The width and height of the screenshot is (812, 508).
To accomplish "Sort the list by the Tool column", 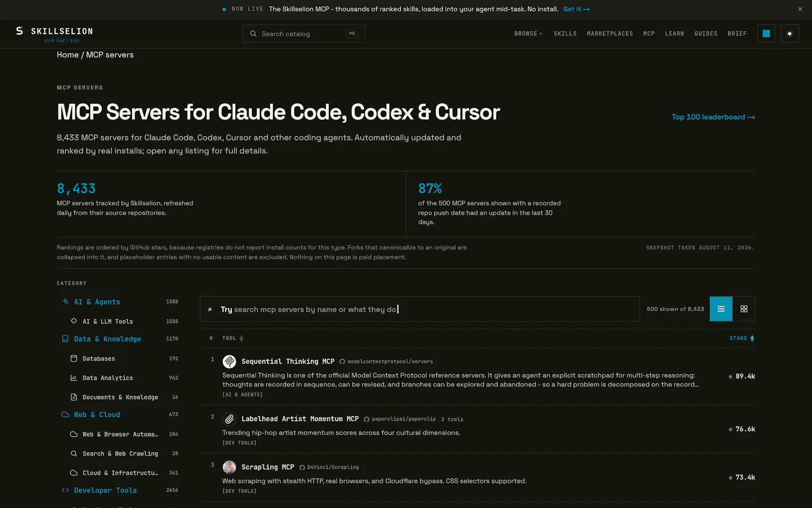I will coord(232,338).
